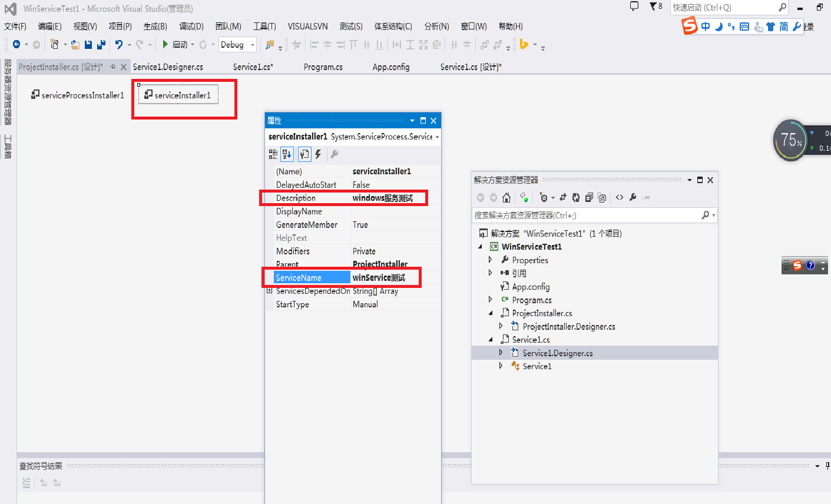The width and height of the screenshot is (831, 504).
Task: Click the Navigate Backward toolbar arrow
Action: coord(16,45)
